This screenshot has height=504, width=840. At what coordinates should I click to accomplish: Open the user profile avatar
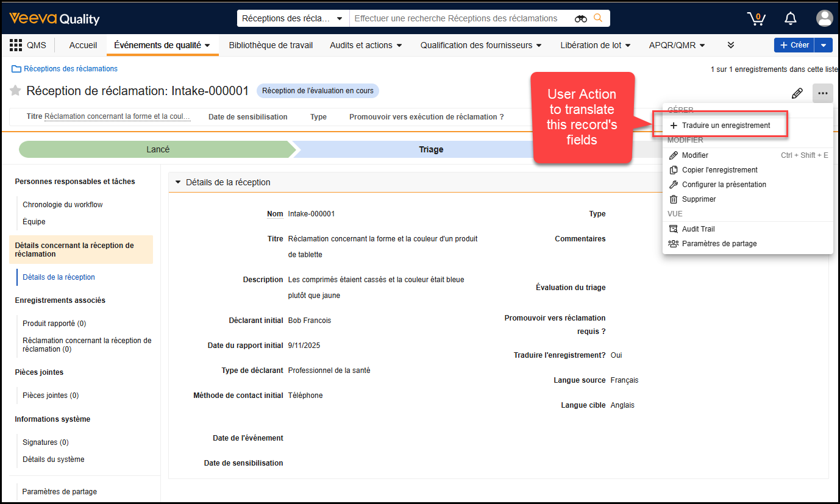tap(824, 18)
